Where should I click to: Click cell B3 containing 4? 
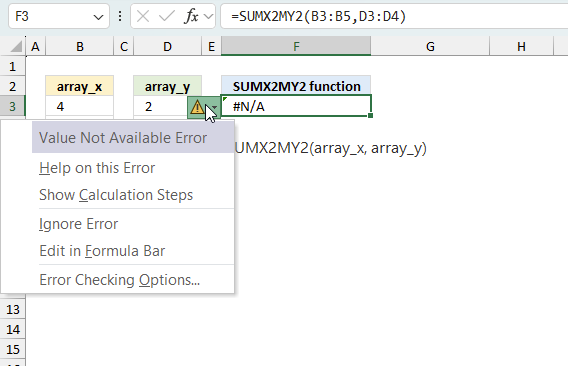click(80, 107)
